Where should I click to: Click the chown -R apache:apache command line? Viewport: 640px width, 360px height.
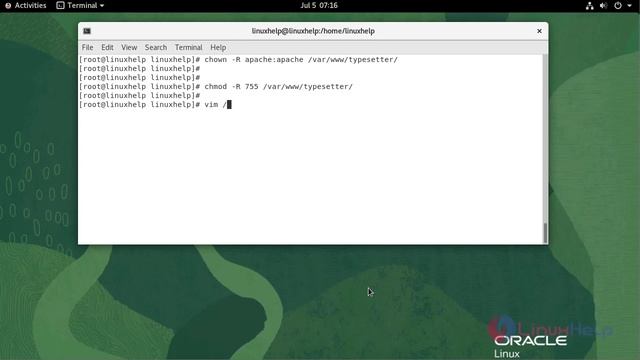coord(238,60)
